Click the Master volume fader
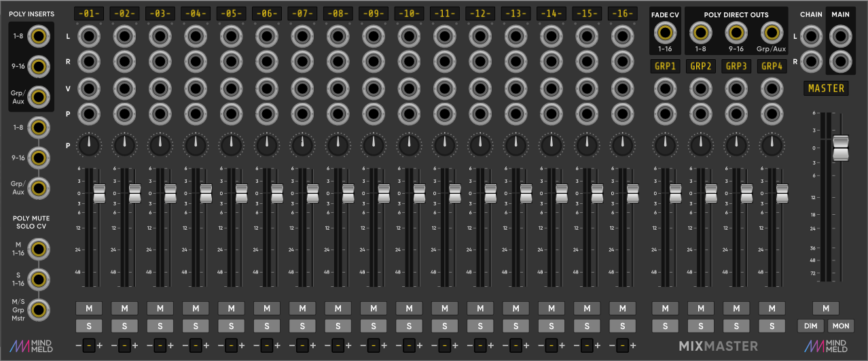The width and height of the screenshot is (868, 361). 841,148
